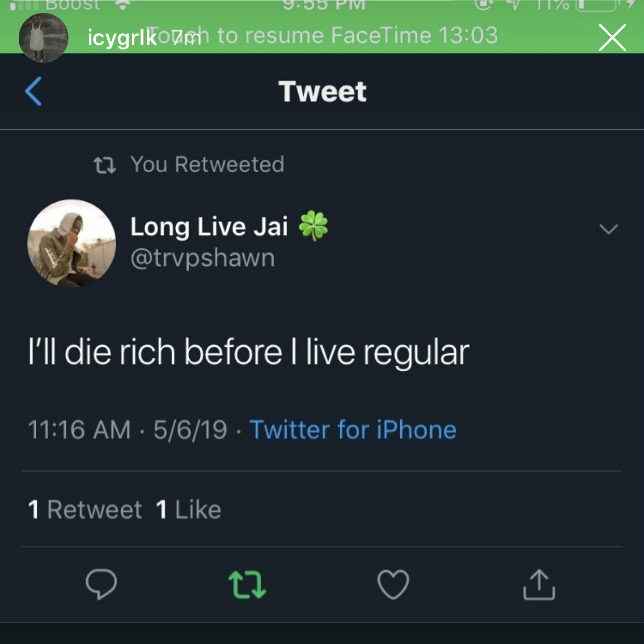Image resolution: width=644 pixels, height=644 pixels.
Task: Open icygrlk story avatar
Action: click(x=43, y=38)
